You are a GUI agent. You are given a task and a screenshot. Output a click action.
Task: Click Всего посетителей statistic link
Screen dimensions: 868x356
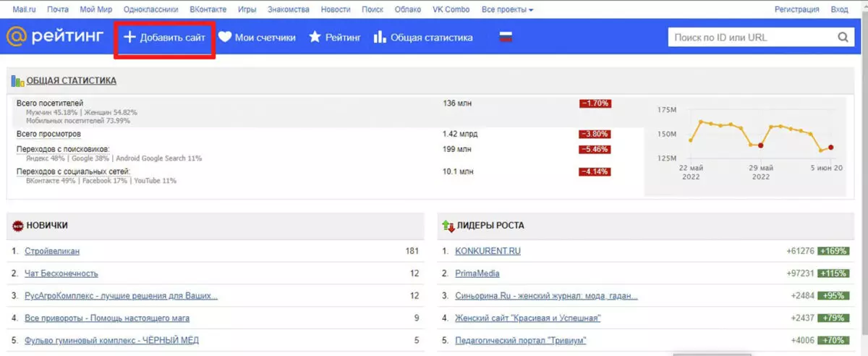tap(50, 103)
